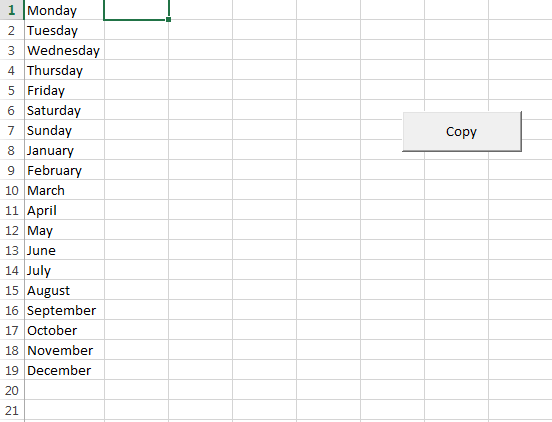Select the empty cell next to October

136,330
